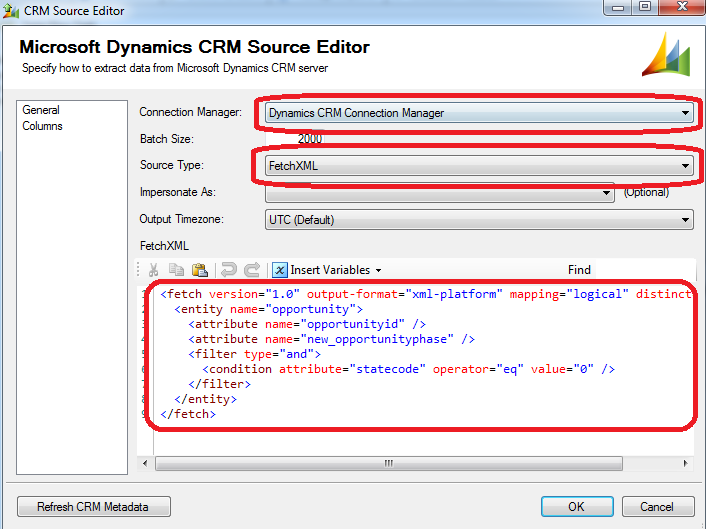This screenshot has height=529, width=706.
Task: Maximize the CRM Source Editor window
Action: click(x=645, y=8)
